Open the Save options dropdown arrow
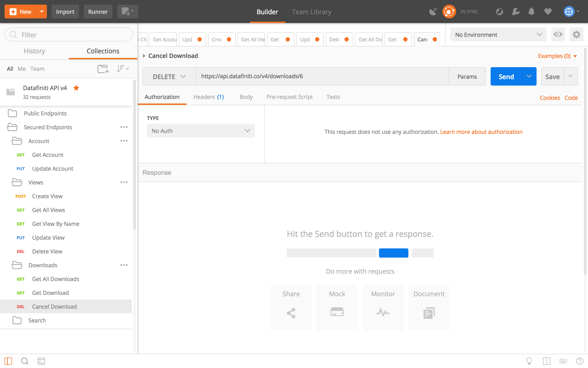588x368 pixels. tap(571, 76)
